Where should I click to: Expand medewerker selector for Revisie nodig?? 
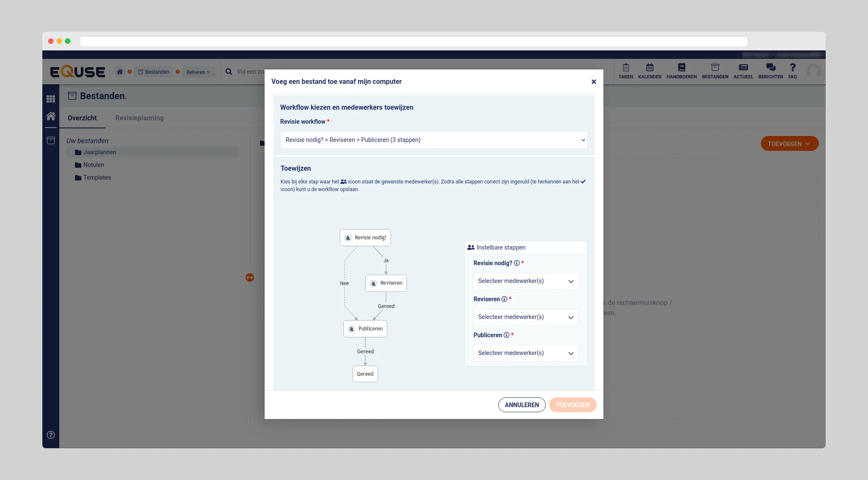[x=525, y=281]
